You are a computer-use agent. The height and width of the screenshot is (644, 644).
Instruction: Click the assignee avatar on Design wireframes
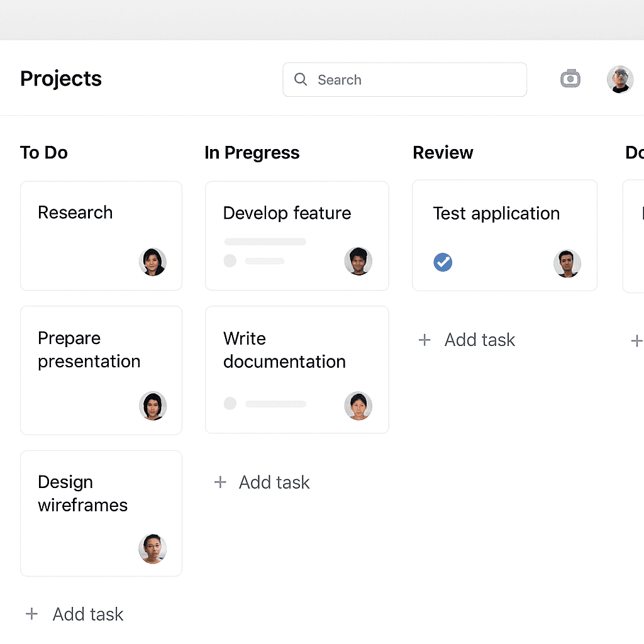(153, 548)
